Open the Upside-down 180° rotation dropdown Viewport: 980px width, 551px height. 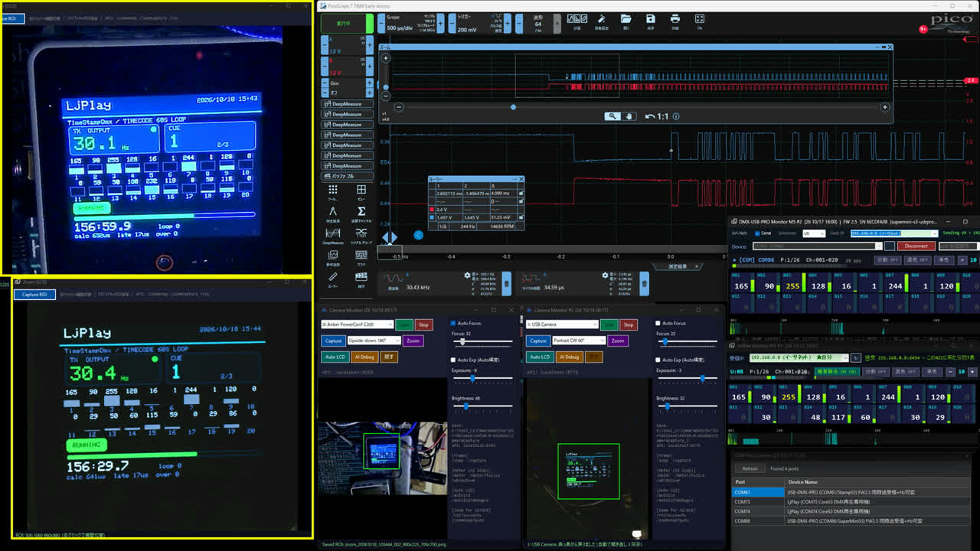point(374,341)
